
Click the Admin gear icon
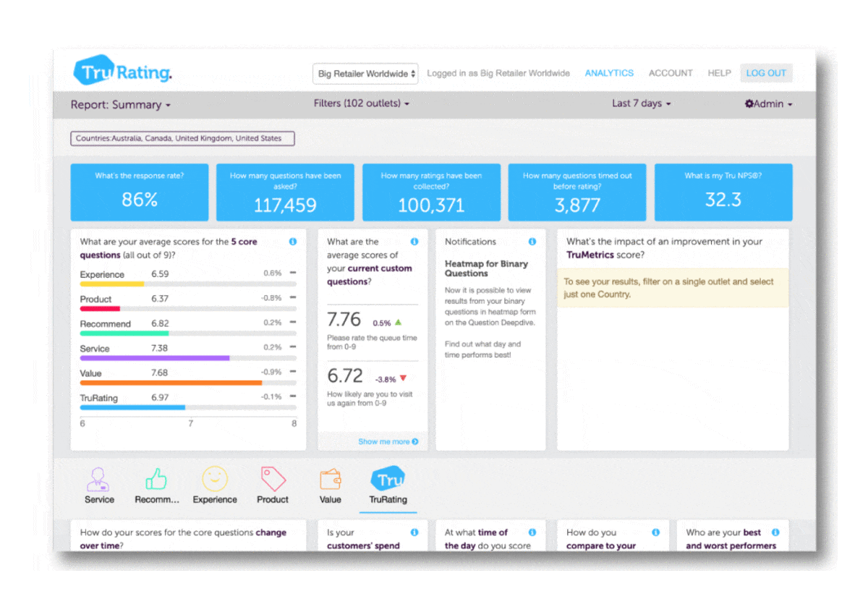tap(749, 104)
